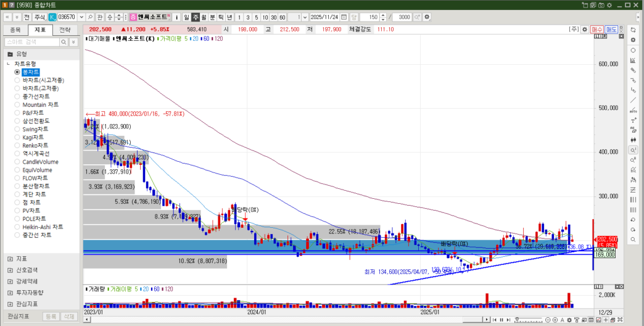Select the text drawing tool in right toolbar

click(x=633, y=120)
